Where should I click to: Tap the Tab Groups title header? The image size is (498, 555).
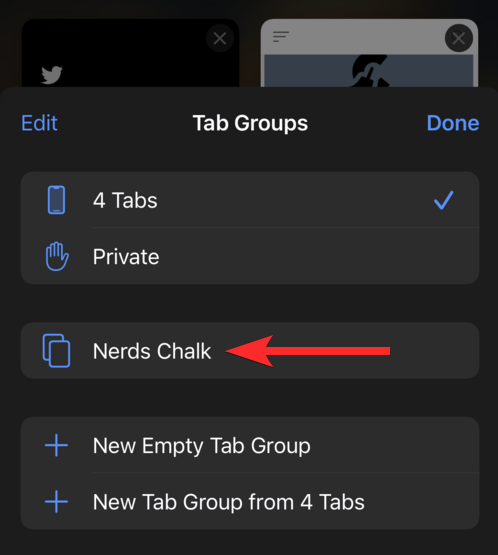250,123
